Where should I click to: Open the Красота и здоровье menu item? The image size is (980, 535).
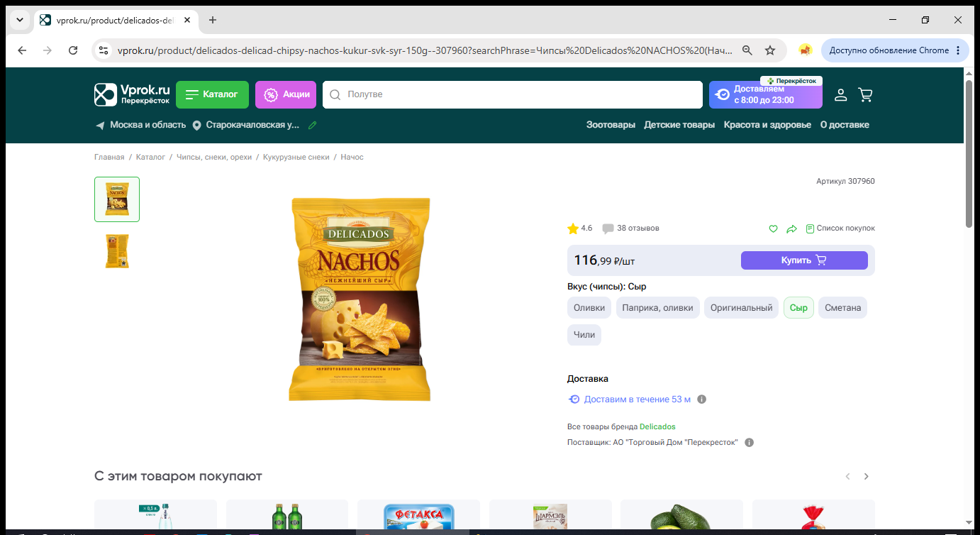[767, 125]
